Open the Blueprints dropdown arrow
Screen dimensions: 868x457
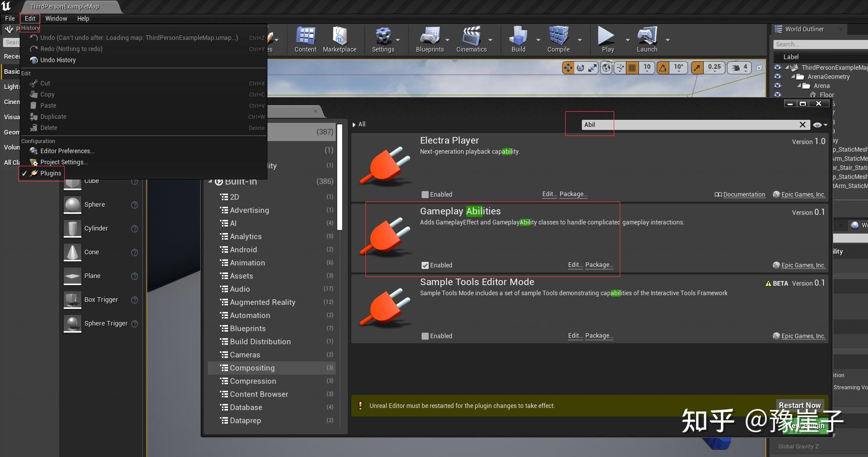click(447, 40)
